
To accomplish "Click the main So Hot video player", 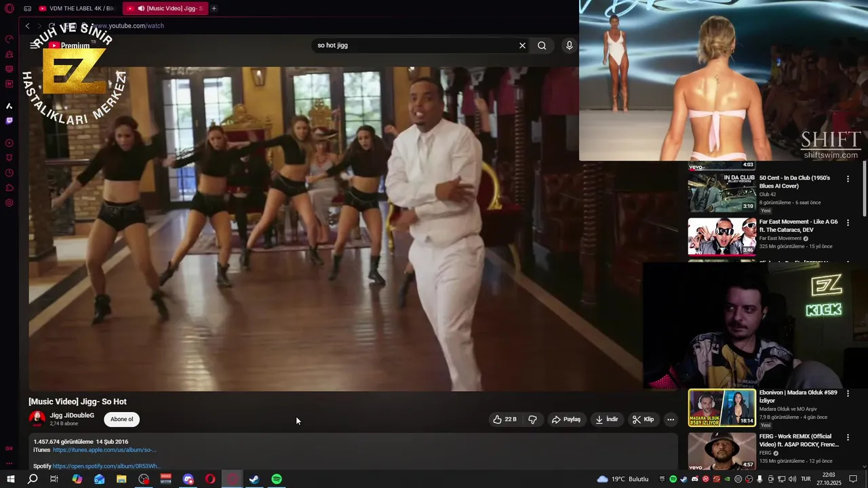I will 336,228.
